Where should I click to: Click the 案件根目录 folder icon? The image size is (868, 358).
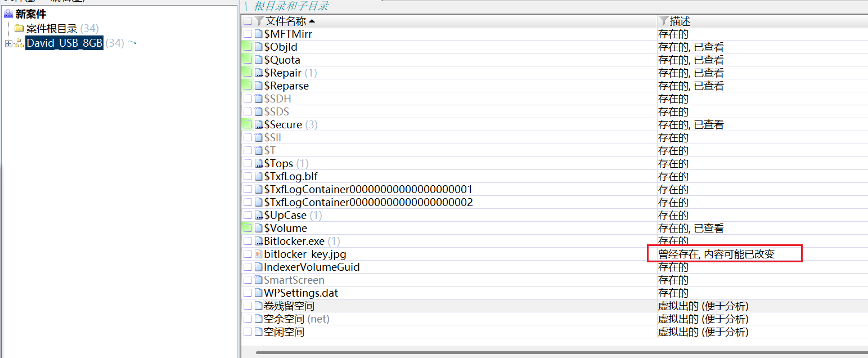(19, 28)
